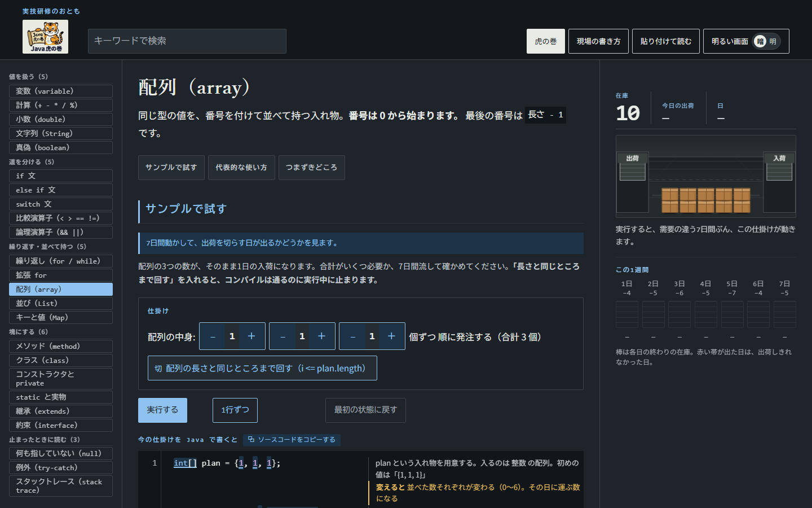
Task: Open 変数 (variable) topic in sidebar
Action: pyautogui.click(x=61, y=91)
